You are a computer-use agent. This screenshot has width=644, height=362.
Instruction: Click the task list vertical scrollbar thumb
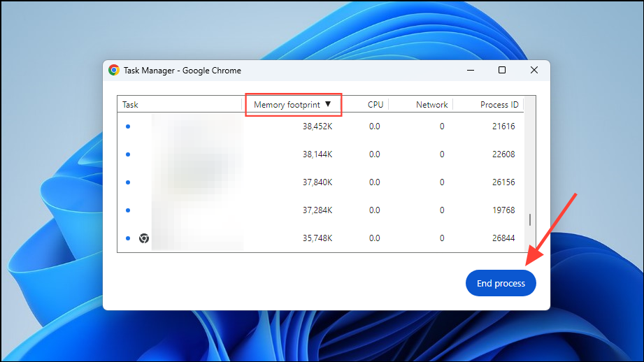pos(530,219)
